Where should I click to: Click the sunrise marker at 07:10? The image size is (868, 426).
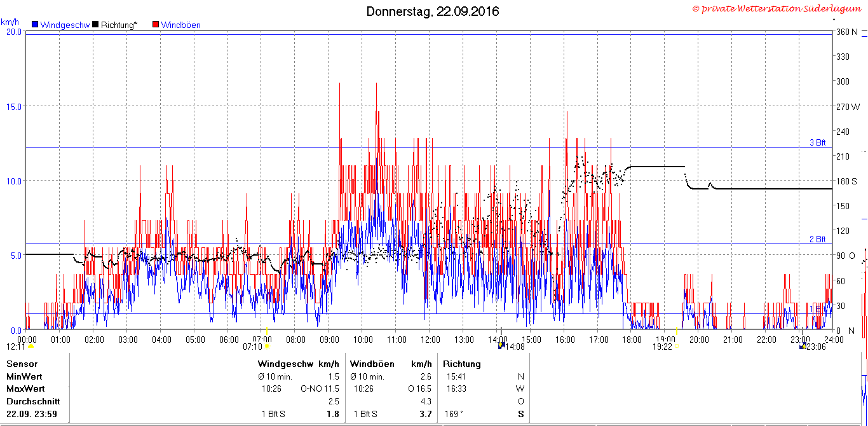click(267, 347)
